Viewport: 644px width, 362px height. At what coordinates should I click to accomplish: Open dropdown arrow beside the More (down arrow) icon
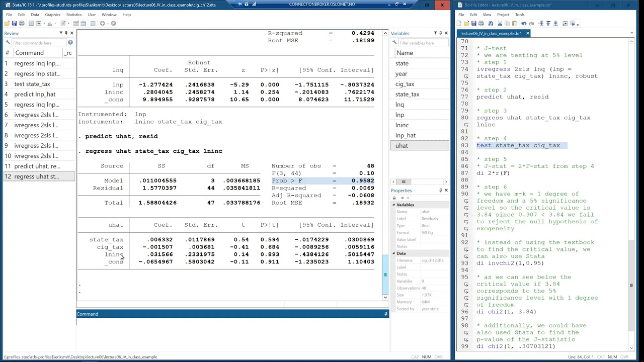click(x=108, y=24)
